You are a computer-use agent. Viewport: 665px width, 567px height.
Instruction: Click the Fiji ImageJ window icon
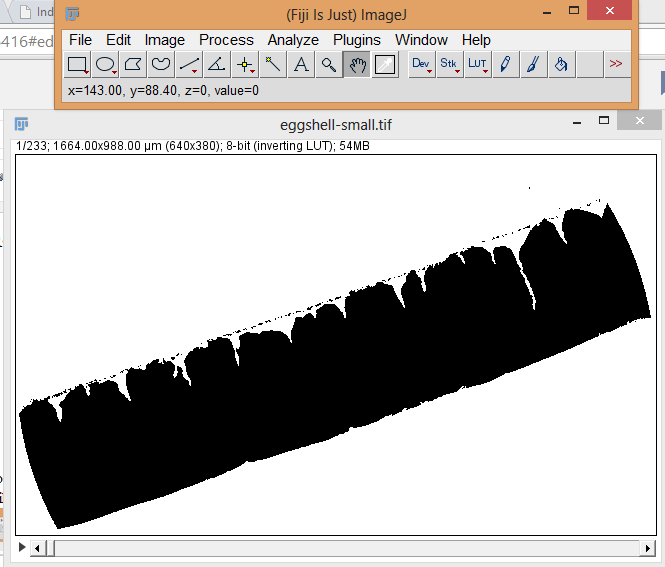[73, 14]
